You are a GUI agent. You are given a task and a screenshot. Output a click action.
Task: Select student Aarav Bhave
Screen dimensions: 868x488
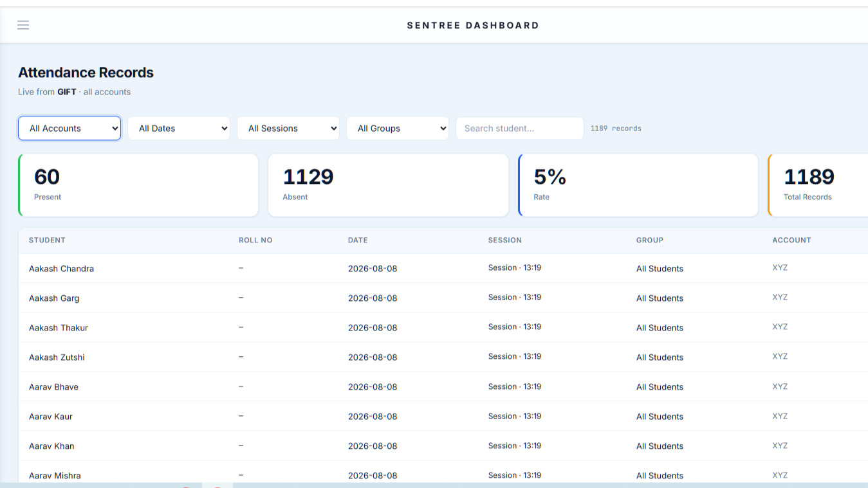tap(53, 387)
